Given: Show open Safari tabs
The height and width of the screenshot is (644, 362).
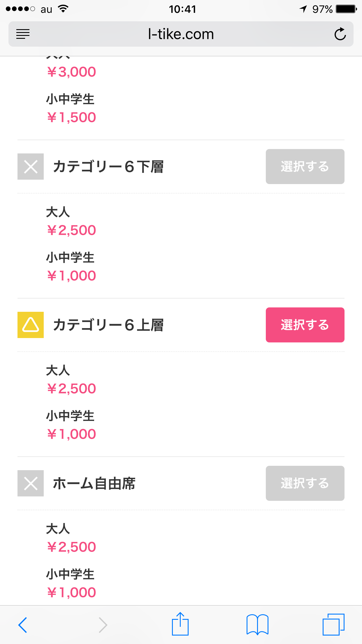Looking at the screenshot, I should click(x=333, y=624).
